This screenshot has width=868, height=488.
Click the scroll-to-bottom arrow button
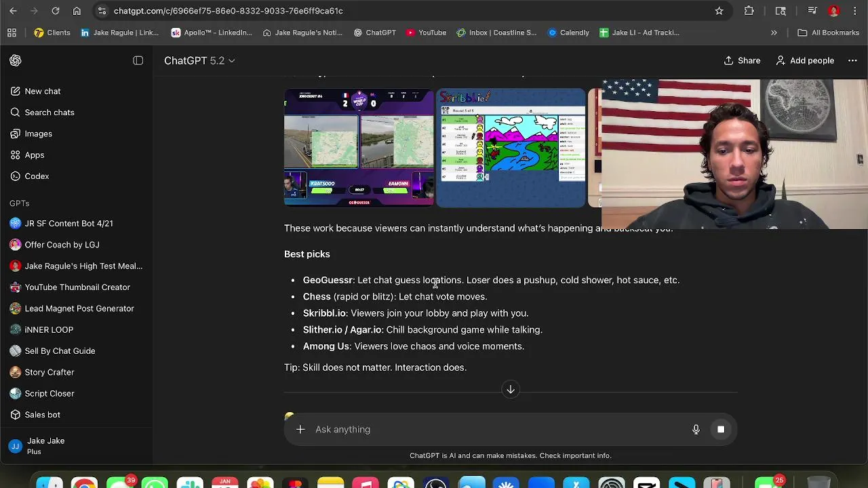tap(511, 389)
